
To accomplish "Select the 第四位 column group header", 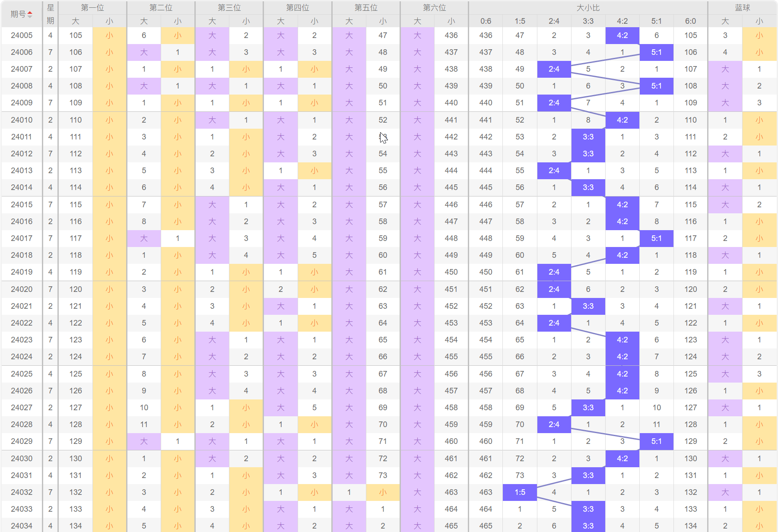I will pyautogui.click(x=298, y=8).
